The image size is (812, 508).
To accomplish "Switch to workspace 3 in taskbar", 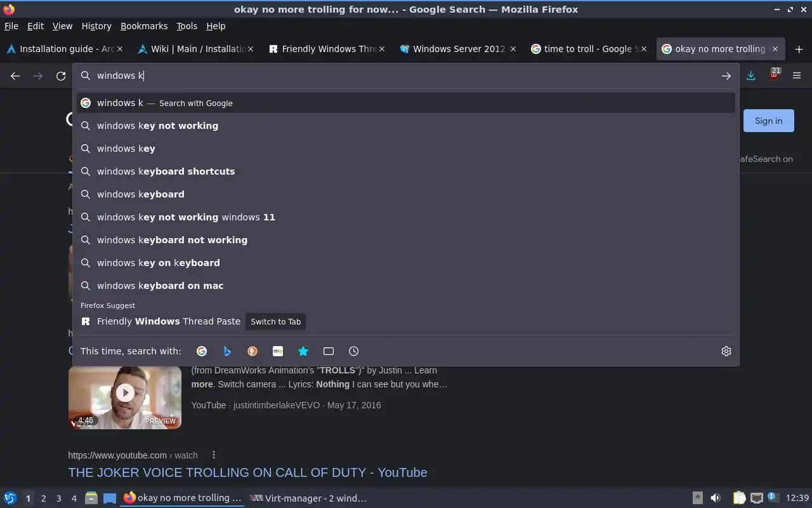I will point(58,498).
